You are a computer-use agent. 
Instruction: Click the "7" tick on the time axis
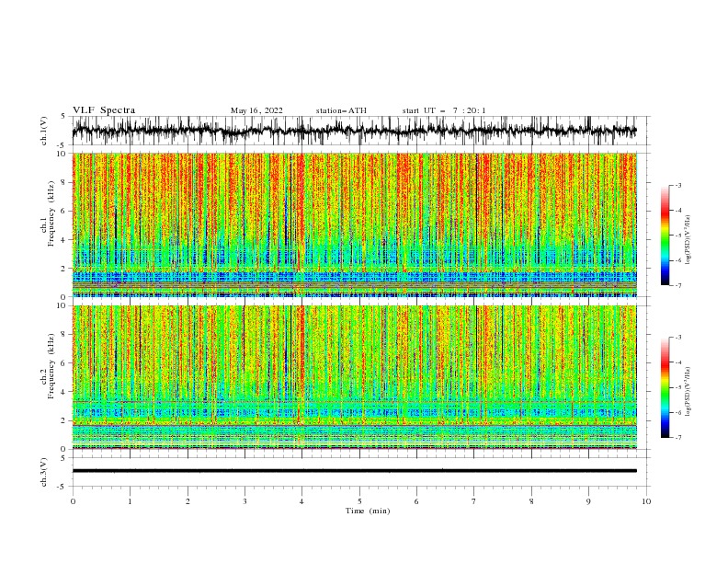tap(474, 501)
